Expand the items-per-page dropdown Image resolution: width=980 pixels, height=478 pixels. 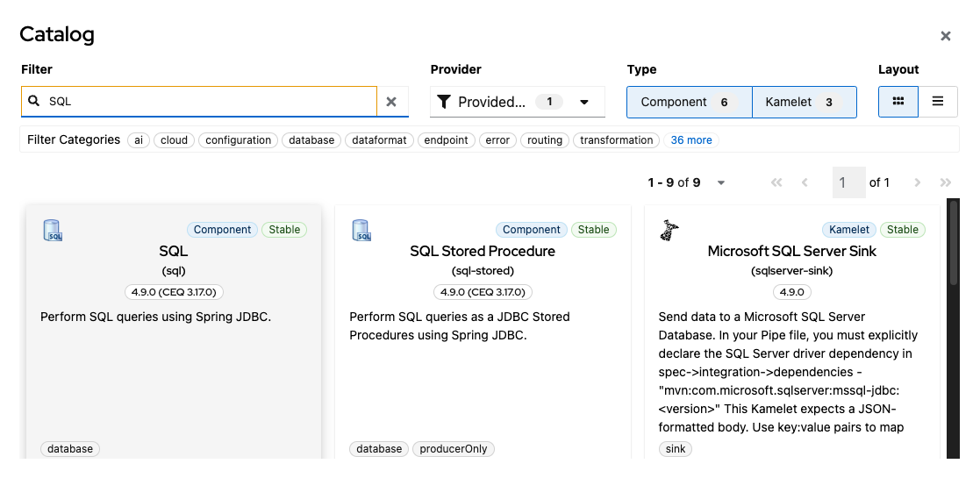pos(721,183)
